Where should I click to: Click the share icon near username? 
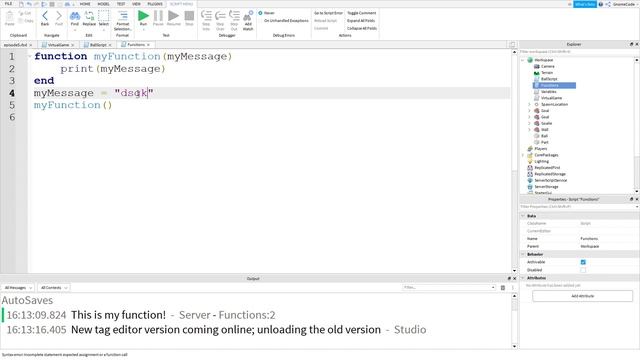[x=608, y=4]
